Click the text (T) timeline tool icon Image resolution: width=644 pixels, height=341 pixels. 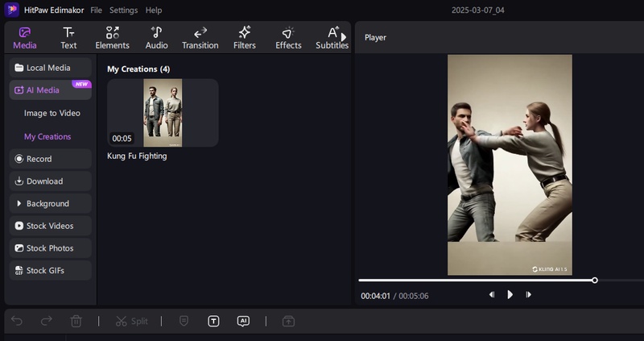coord(213,321)
